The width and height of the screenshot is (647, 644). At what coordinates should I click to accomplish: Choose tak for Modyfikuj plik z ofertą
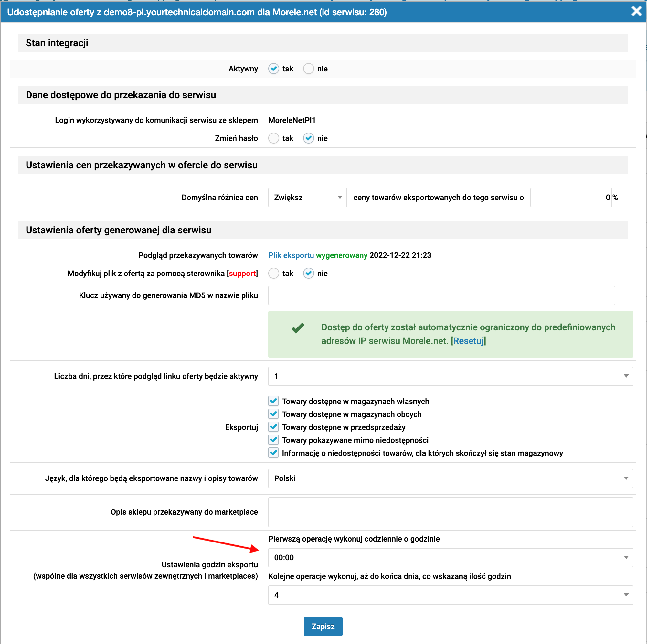click(x=274, y=274)
